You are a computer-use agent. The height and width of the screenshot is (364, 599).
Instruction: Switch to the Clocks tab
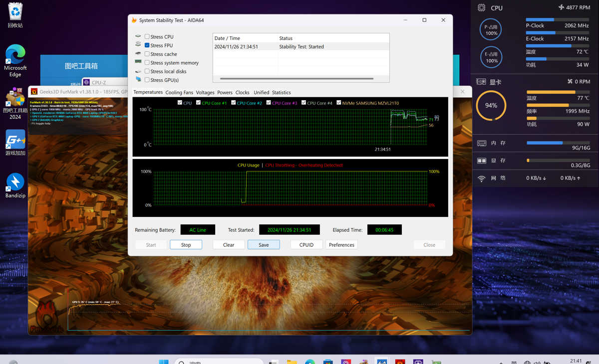click(x=243, y=93)
